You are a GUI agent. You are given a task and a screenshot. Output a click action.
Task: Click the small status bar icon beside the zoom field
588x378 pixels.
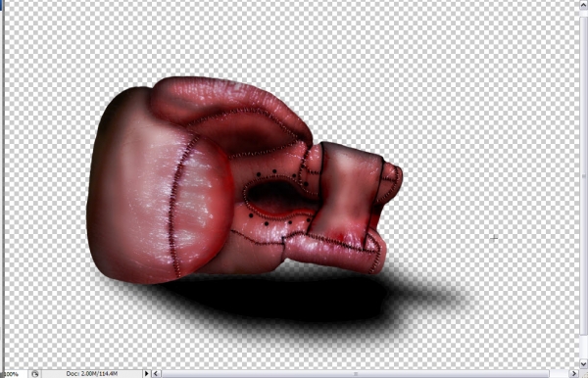point(35,374)
